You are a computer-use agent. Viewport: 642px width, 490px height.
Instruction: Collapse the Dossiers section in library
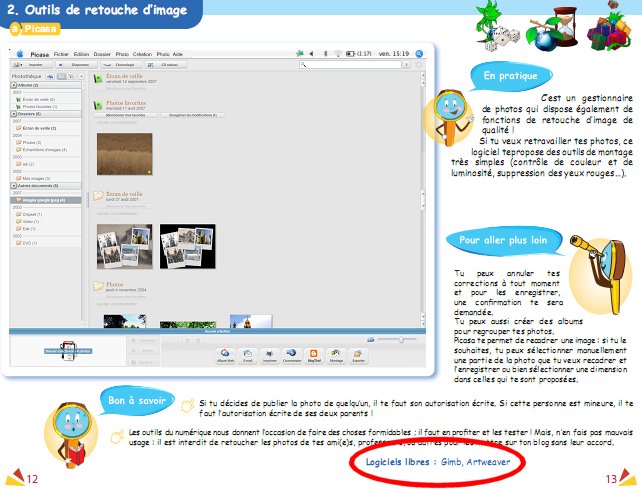13,113
